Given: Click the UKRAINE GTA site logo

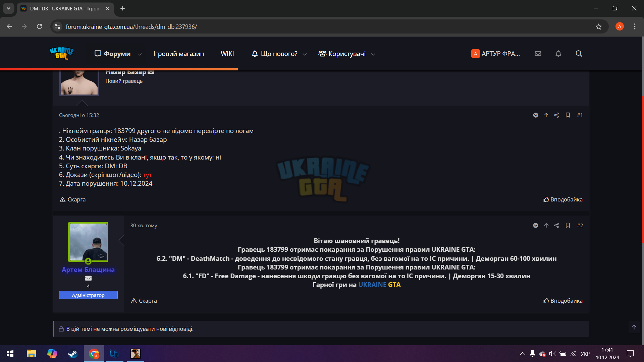Looking at the screenshot, I should point(62,53).
